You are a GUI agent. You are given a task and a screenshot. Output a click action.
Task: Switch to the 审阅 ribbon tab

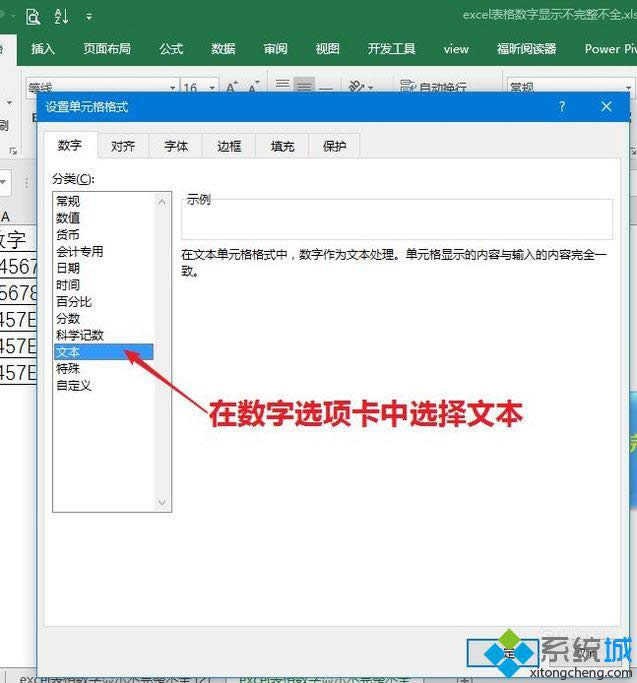pos(275,48)
